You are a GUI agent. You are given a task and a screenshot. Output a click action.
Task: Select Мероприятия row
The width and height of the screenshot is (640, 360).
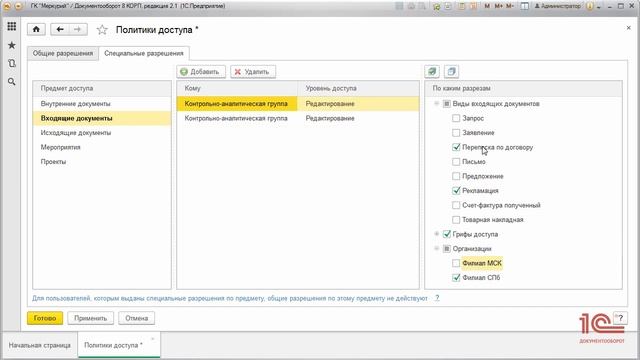(x=102, y=147)
